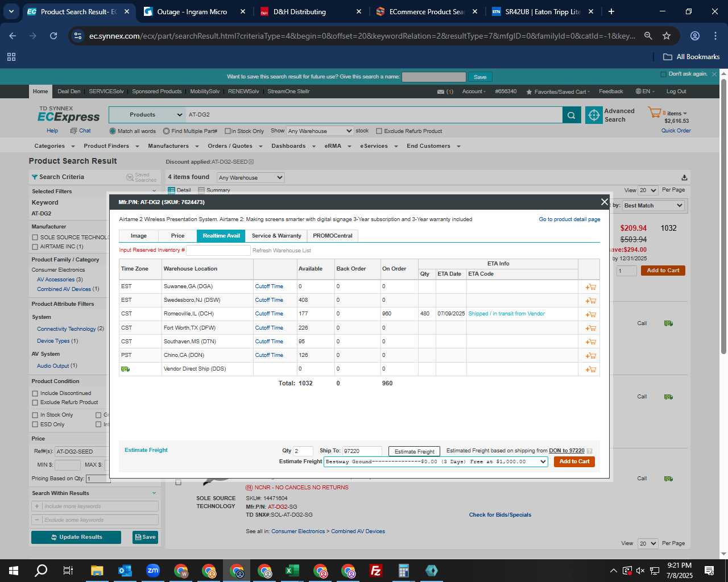Click Update Results button

[76, 537]
